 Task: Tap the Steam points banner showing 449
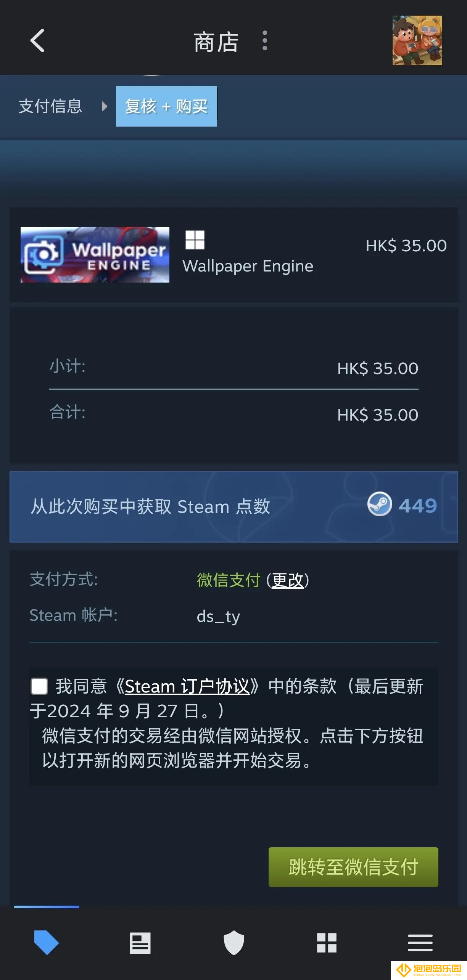click(233, 507)
